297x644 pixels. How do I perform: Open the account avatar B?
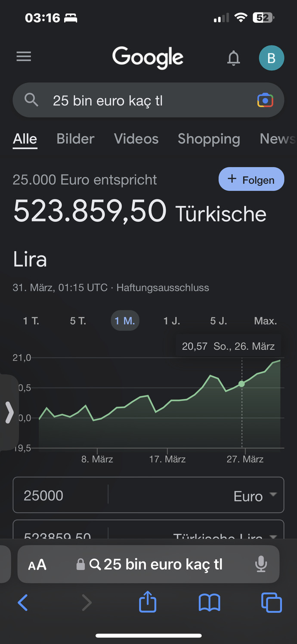pos(271,58)
